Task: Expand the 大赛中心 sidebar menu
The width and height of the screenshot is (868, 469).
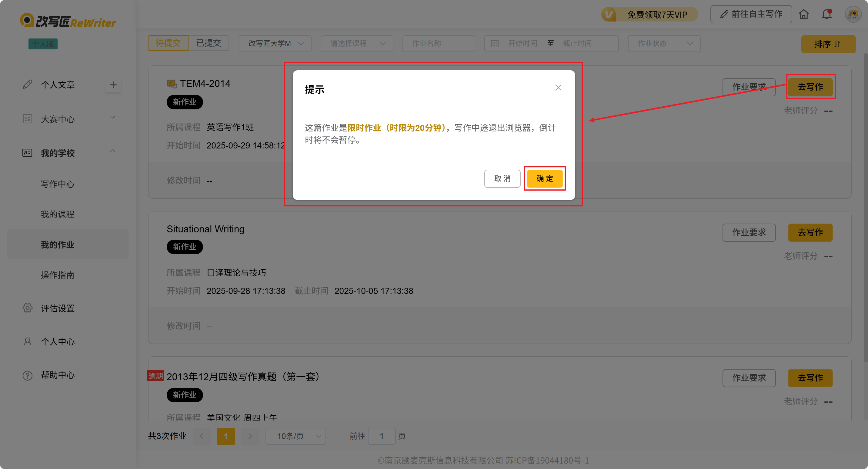Action: point(112,118)
